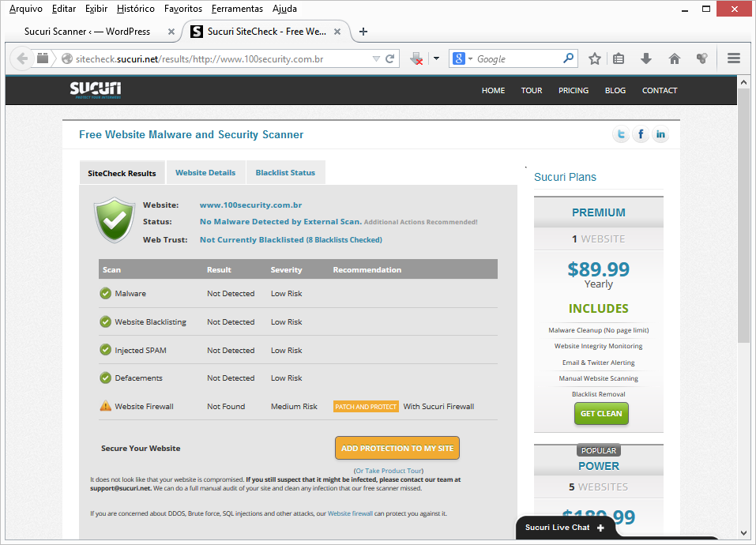Click the site identity globe icon

point(67,58)
